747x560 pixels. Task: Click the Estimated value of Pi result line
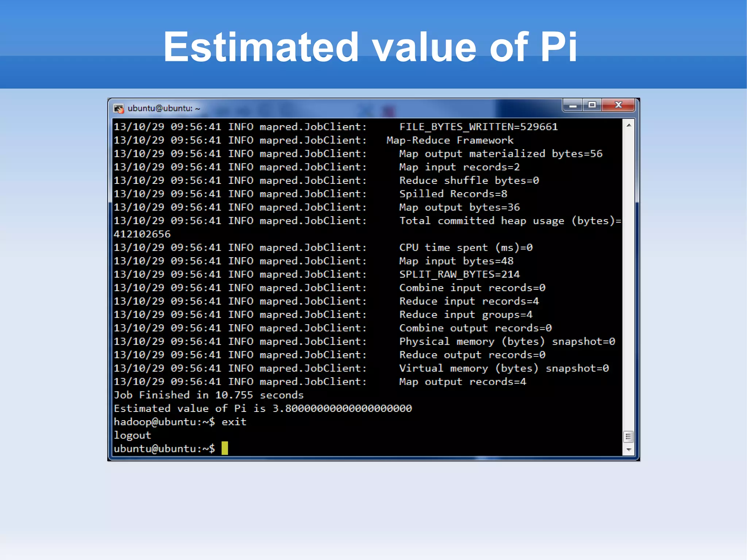tap(263, 409)
